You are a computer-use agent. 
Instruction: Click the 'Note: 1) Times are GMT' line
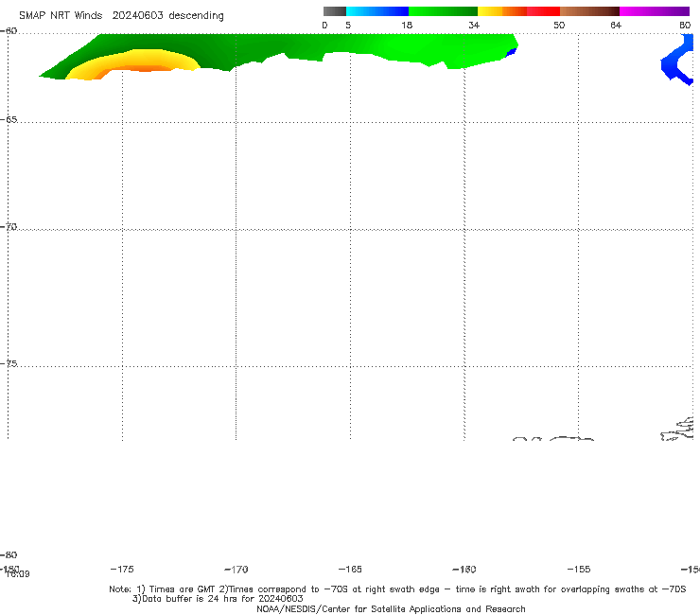click(x=397, y=589)
